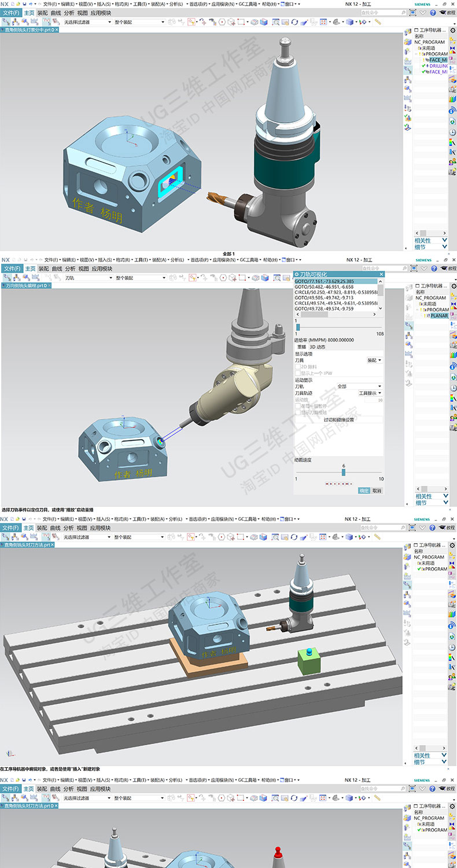Expand the 刀具轨迹 dropdown in the dialog

click(370, 393)
